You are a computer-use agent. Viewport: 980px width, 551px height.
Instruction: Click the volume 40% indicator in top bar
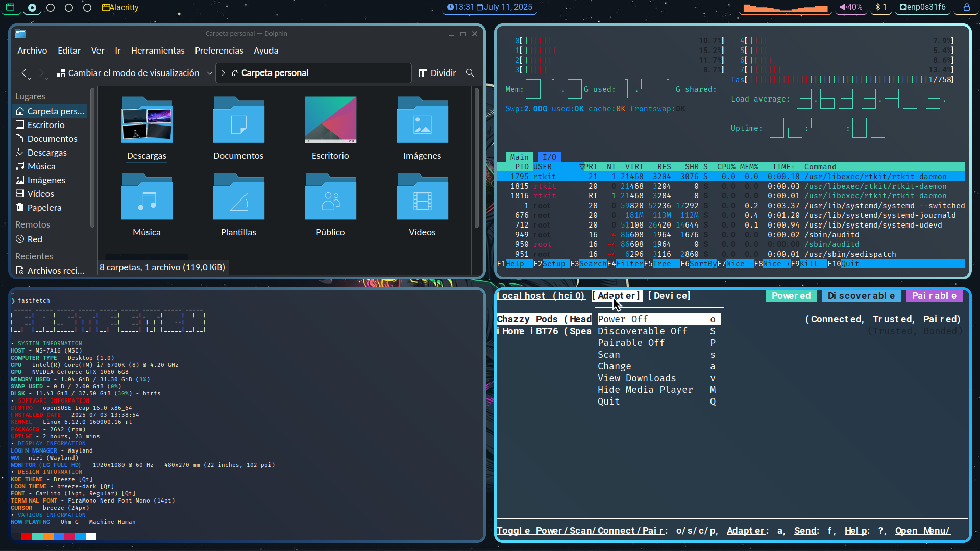coord(851,7)
